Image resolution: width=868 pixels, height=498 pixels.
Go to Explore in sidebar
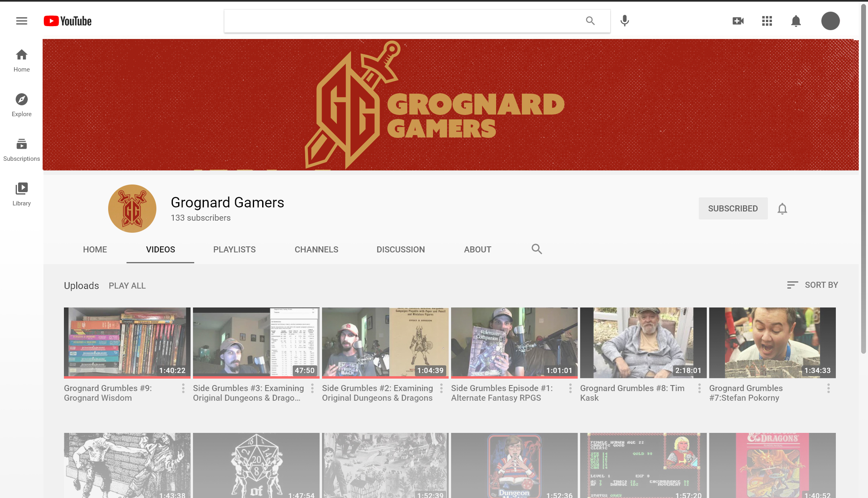[22, 105]
